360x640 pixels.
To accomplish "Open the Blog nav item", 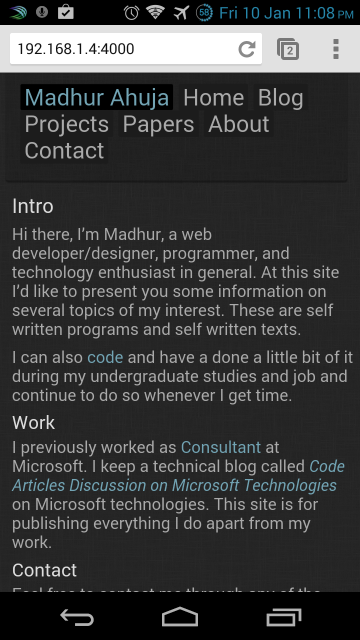I will (x=281, y=98).
